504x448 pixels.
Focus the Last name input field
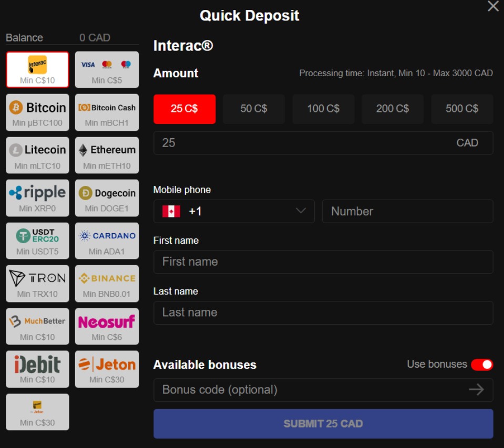323,312
